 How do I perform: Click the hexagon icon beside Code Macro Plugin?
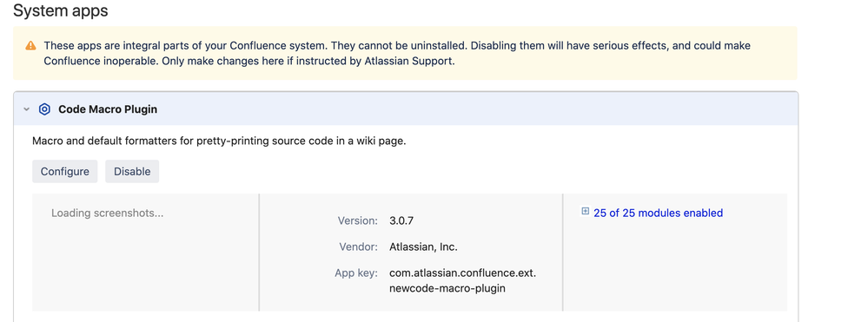click(x=44, y=109)
